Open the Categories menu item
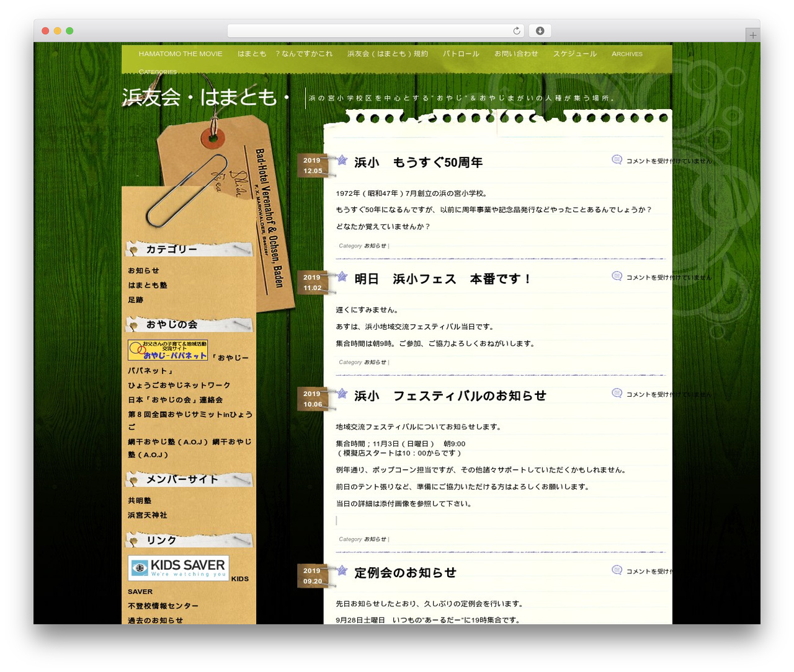Viewport: 794px width, 672px height. [x=158, y=72]
